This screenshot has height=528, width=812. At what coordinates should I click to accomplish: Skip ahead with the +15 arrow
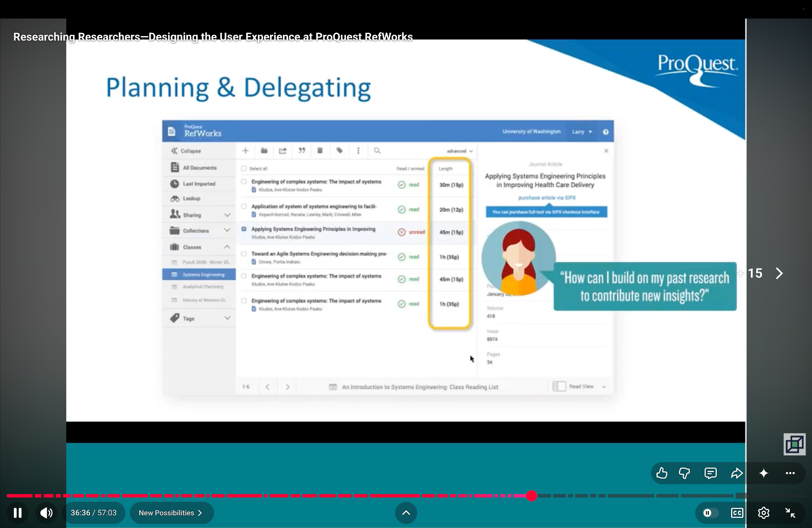779,273
